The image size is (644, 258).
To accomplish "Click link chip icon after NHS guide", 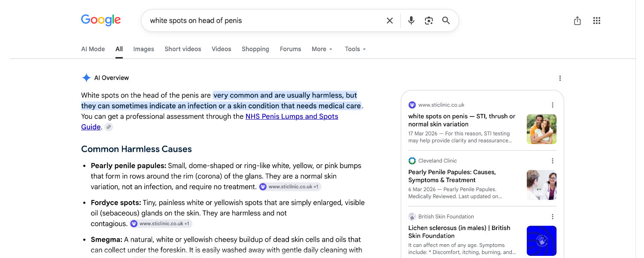I will click(x=109, y=127).
